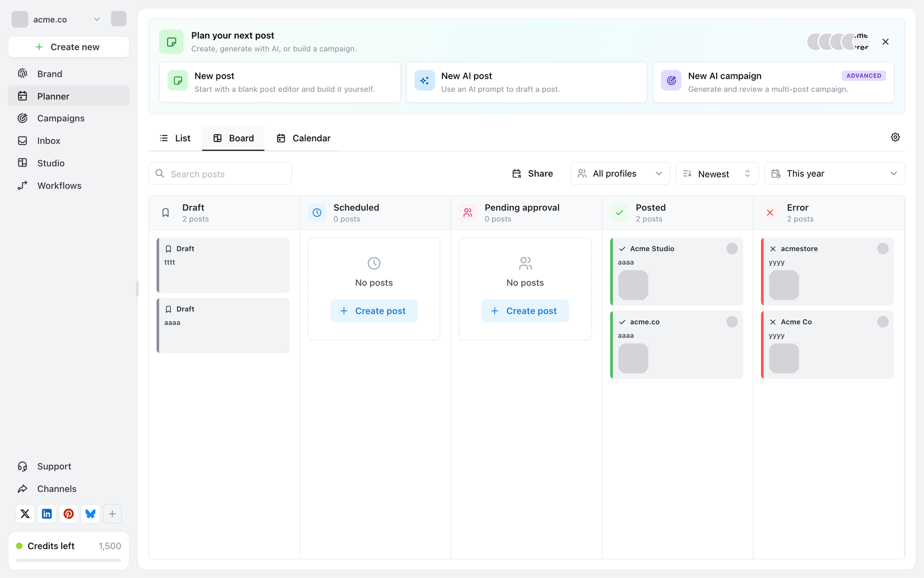Open Bluesky channel icon
The height and width of the screenshot is (578, 924).
point(91,514)
